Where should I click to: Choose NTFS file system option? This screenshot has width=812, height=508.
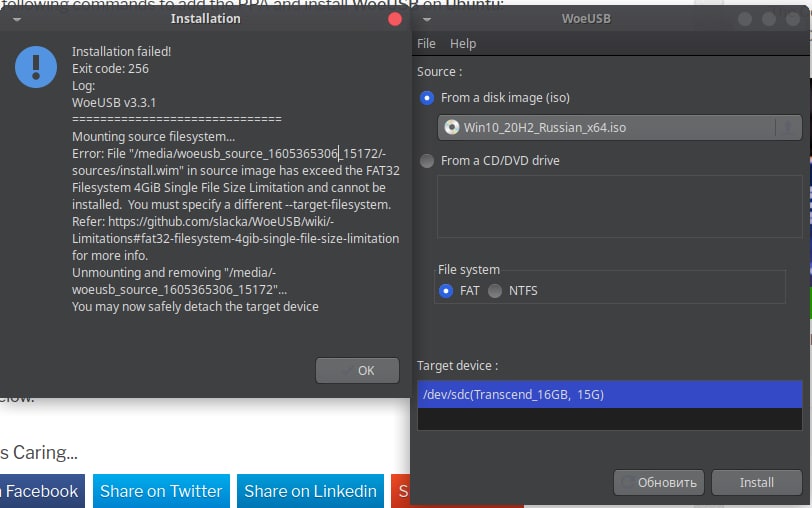495,291
